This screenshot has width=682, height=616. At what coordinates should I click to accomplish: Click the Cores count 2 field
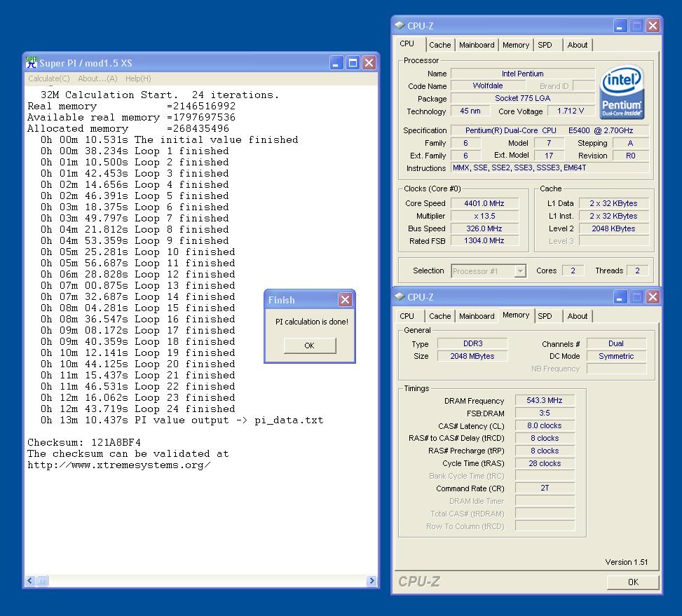[x=573, y=271]
